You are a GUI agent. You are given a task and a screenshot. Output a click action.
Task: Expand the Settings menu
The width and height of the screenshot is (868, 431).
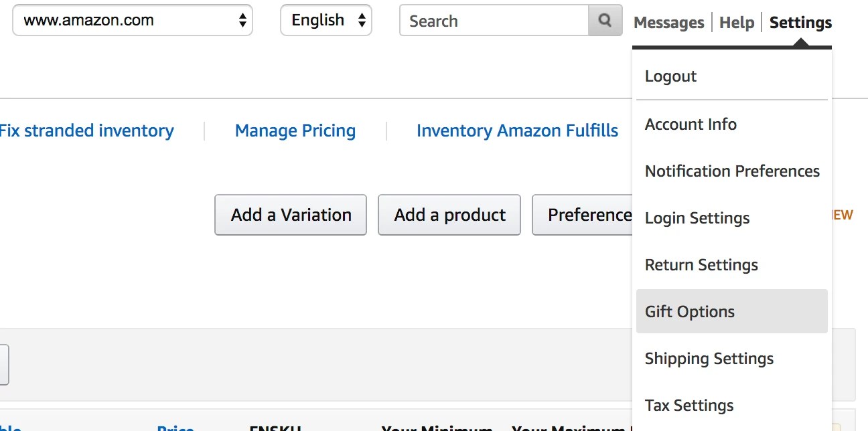click(800, 22)
